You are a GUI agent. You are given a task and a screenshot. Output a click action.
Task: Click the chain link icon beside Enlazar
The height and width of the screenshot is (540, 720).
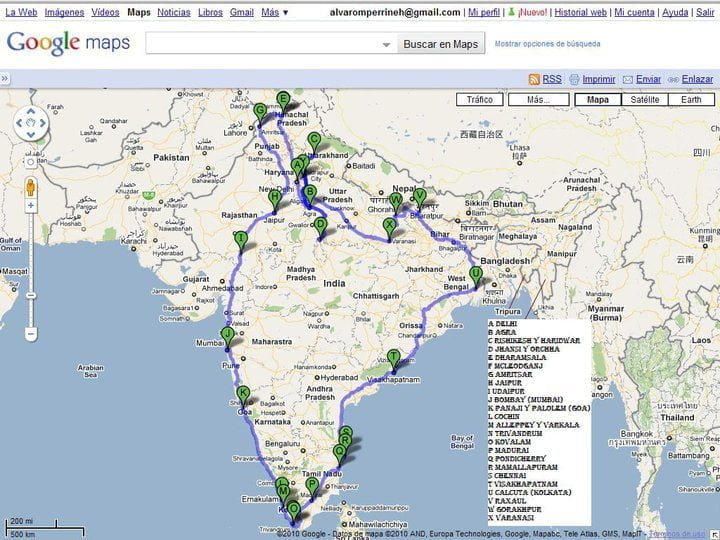tap(674, 79)
